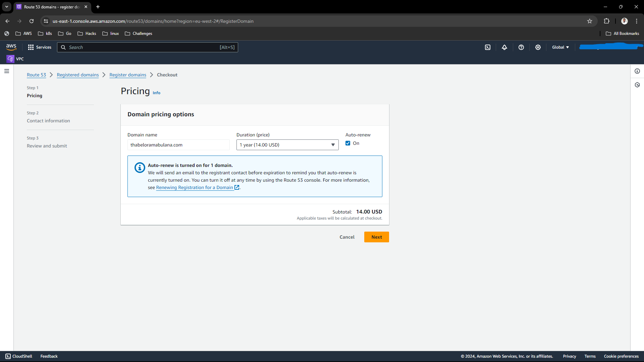Expand the Duration (price) dropdown
The width and height of the screenshot is (644, 362).
click(x=287, y=145)
